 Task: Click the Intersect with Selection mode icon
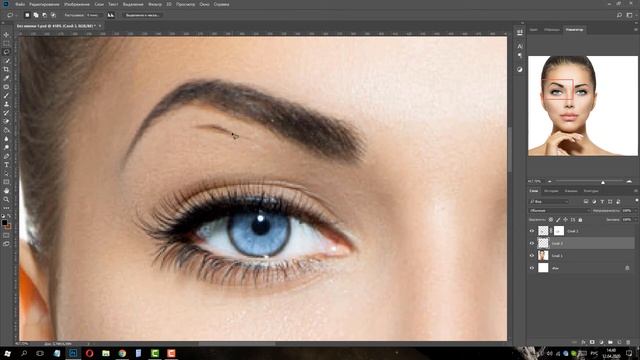point(53,15)
